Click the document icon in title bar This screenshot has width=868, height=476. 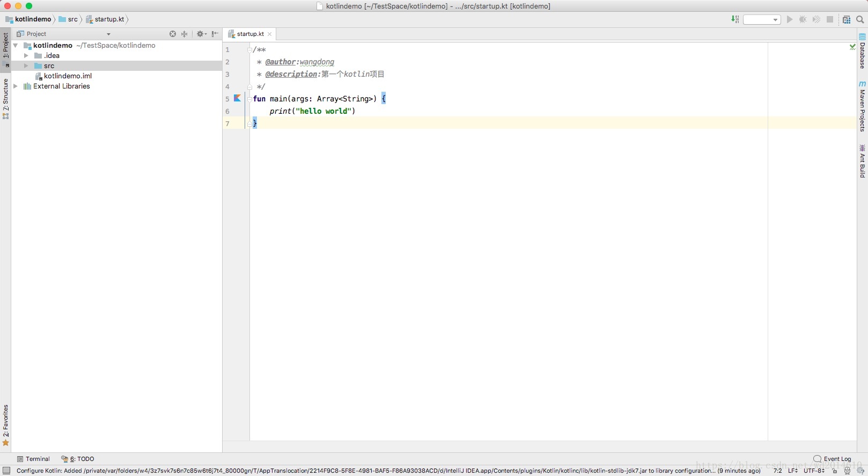(x=320, y=6)
